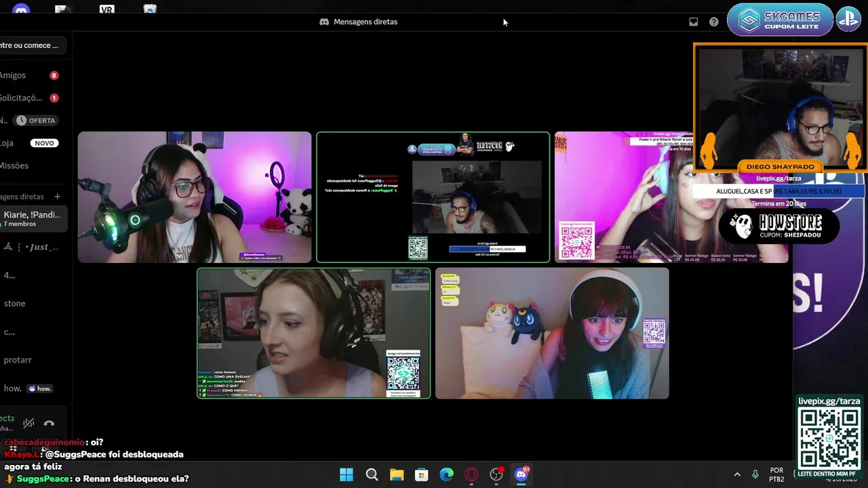Open the Nitro tab with OFERTA badge
This screenshot has height=488, width=868.
[x=33, y=120]
